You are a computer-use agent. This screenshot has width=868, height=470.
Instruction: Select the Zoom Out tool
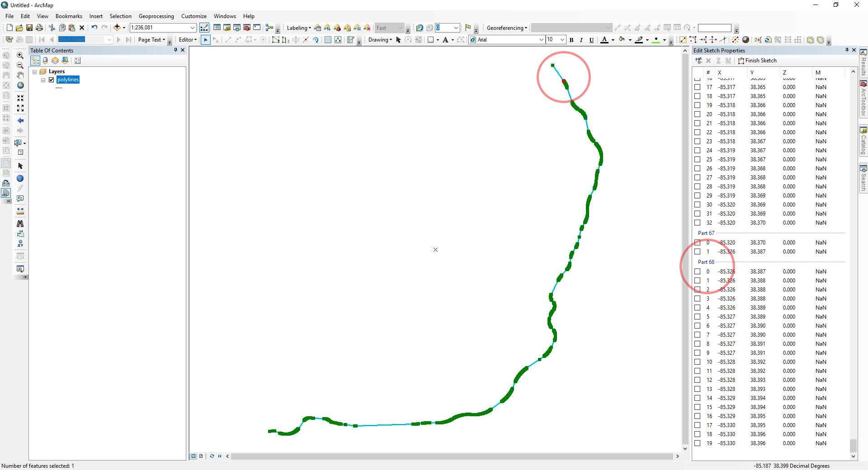click(20, 65)
